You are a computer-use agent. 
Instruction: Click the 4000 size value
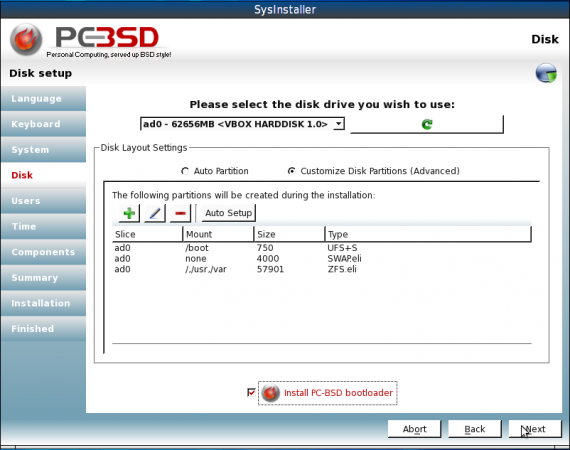click(268, 258)
